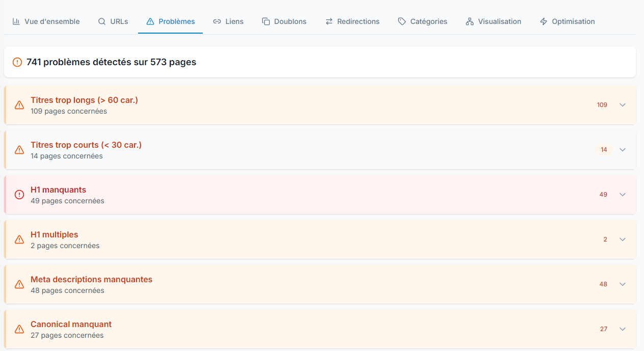Expand the H1 manquants chevron
The image size is (644, 351).
(x=622, y=195)
